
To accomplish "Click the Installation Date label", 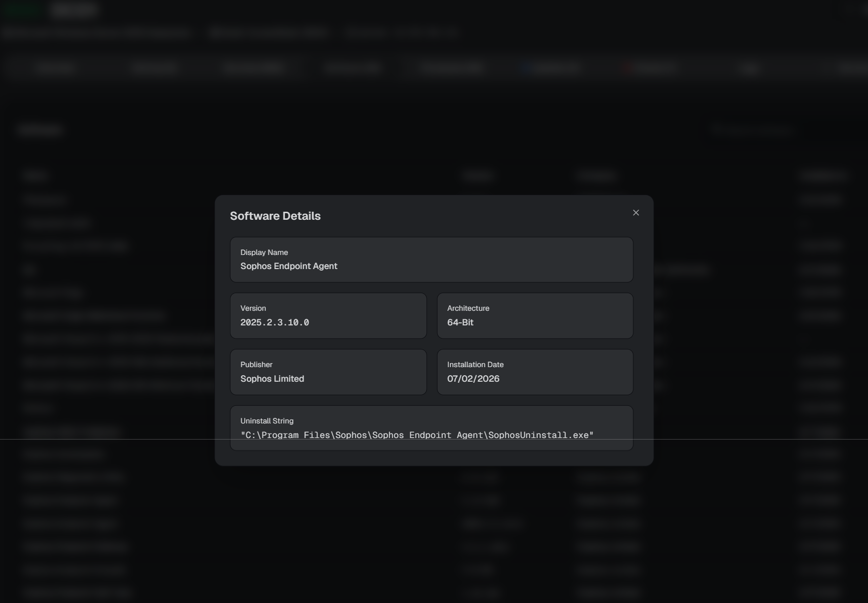I will pos(475,365).
